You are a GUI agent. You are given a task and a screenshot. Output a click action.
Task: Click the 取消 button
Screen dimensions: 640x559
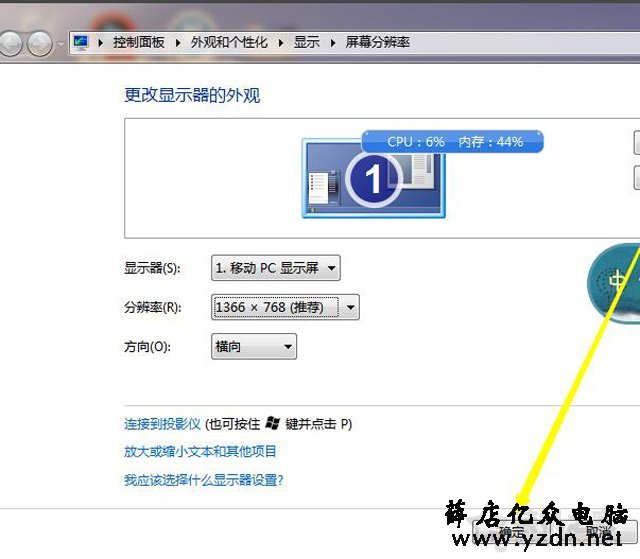[x=597, y=532]
